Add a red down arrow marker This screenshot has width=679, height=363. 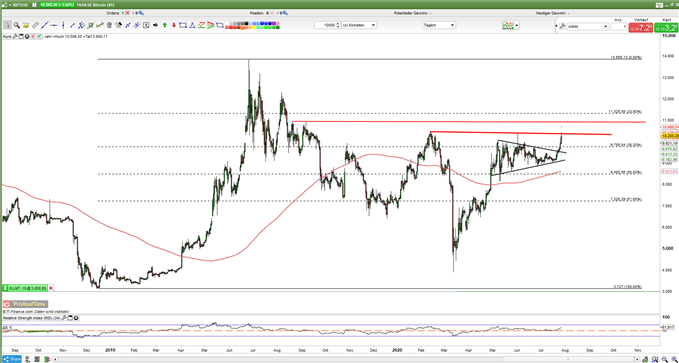click(174, 25)
